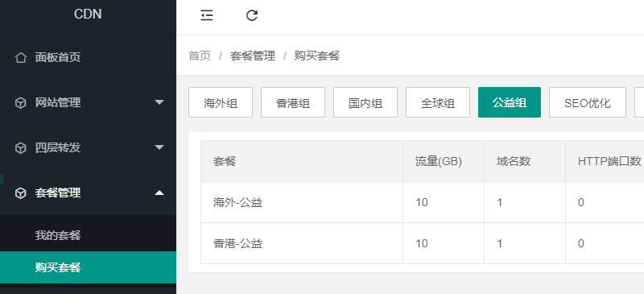Screen dimensions: 644x294
Task: Click HTTP port value 0 in 香港-公益 row
Action: tap(580, 243)
